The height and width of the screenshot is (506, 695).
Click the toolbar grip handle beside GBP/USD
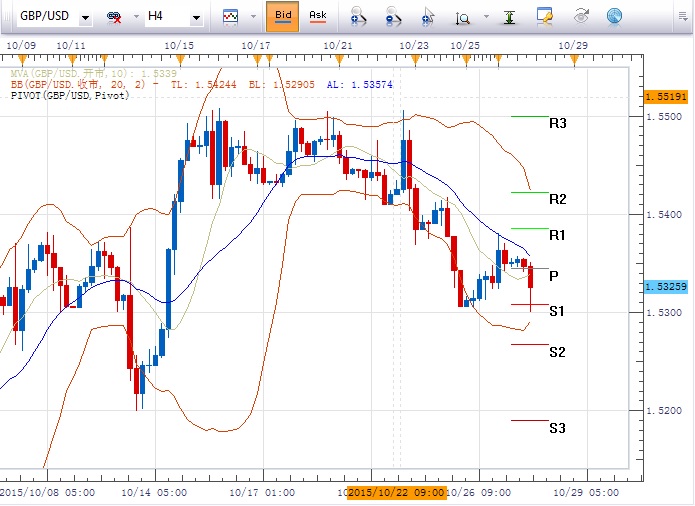coord(7,17)
